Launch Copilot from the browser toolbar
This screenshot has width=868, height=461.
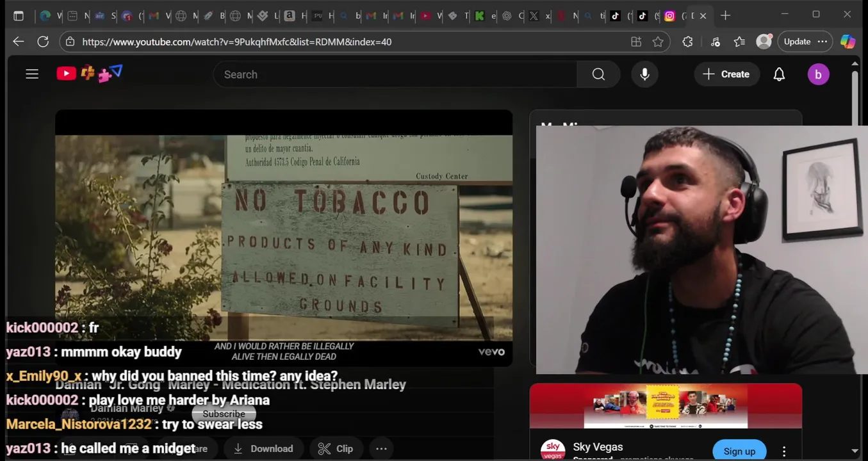848,42
